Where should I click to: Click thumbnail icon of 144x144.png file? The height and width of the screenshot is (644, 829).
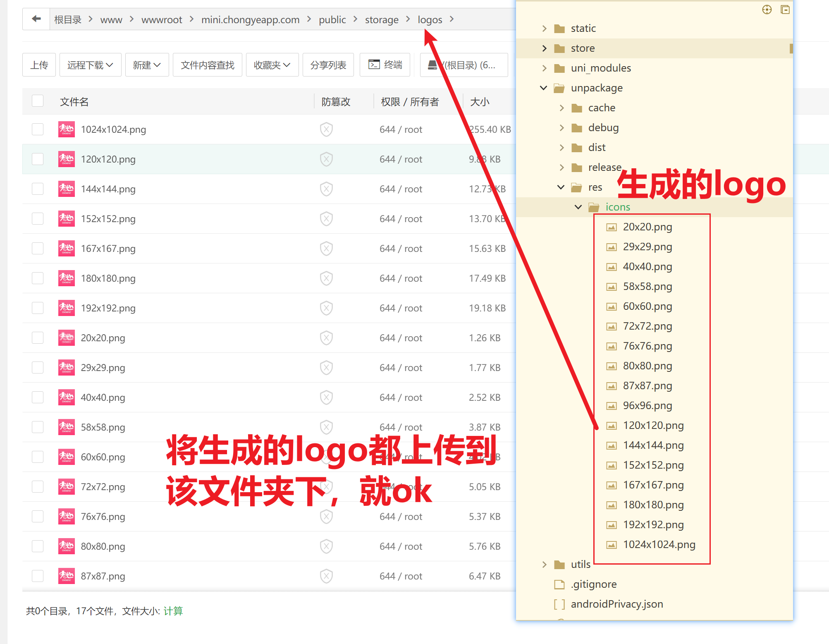67,189
